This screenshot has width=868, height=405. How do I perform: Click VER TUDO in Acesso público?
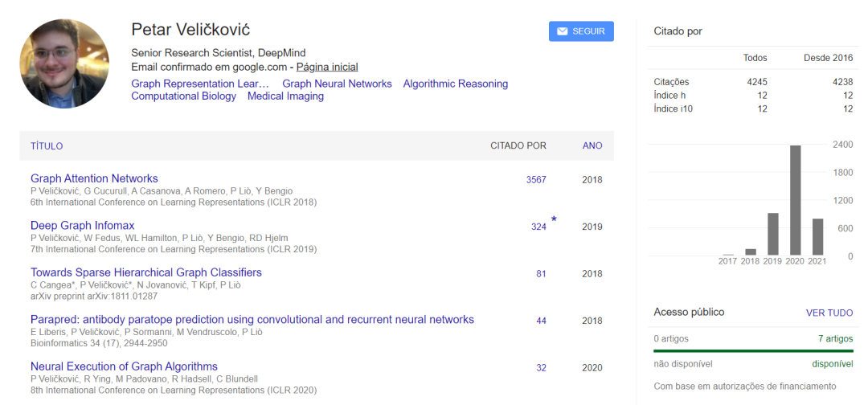click(829, 313)
